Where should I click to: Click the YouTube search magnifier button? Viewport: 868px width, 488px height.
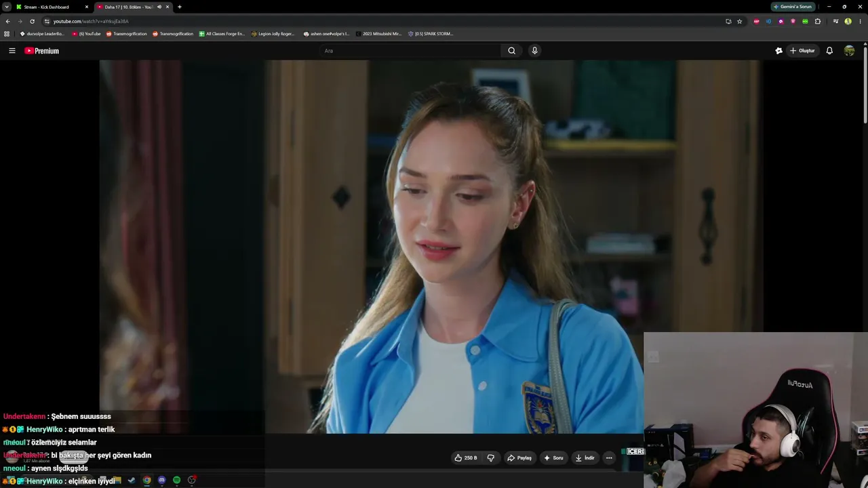tap(512, 51)
